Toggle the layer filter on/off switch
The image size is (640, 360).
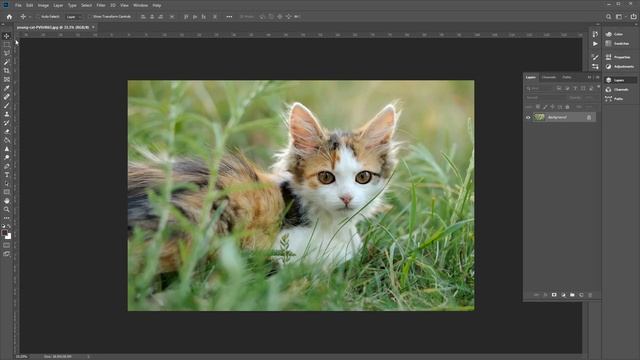tap(598, 87)
